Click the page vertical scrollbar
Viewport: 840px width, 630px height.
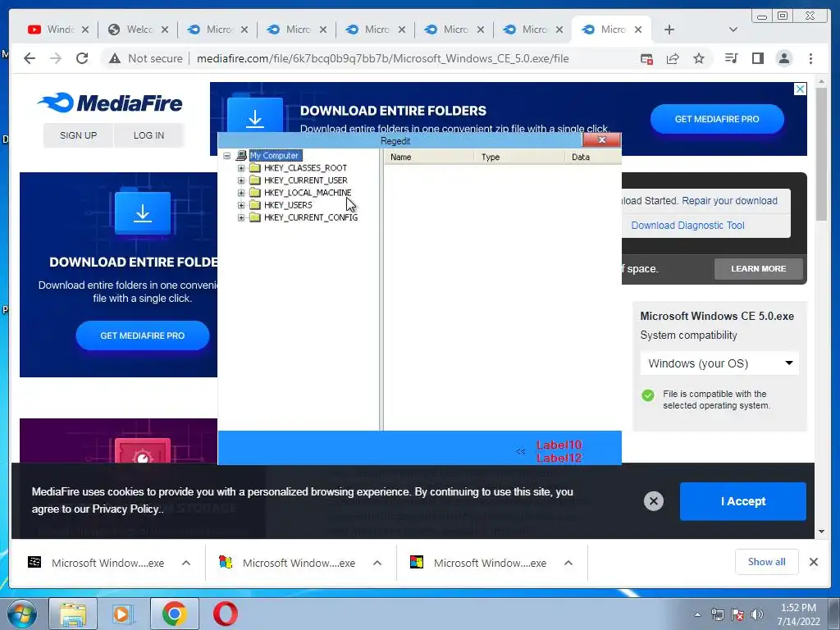click(x=821, y=153)
